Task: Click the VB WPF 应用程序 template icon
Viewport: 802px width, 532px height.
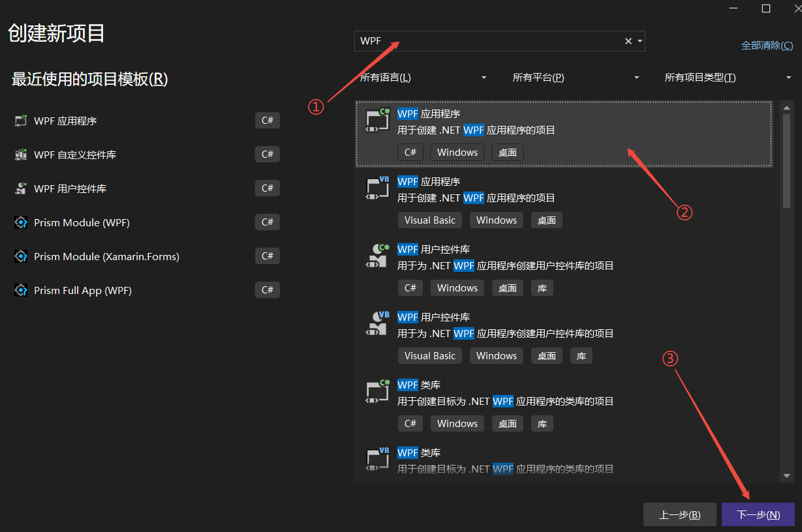Action: click(377, 187)
